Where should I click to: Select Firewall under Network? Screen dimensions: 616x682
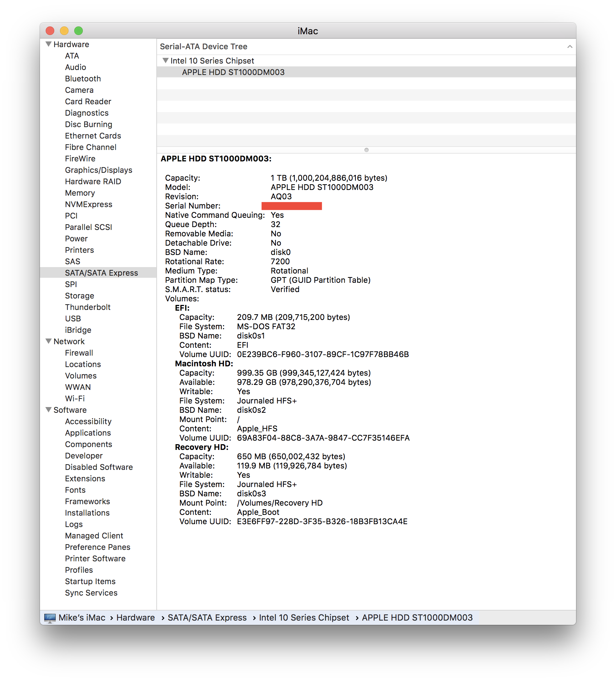pyautogui.click(x=79, y=353)
